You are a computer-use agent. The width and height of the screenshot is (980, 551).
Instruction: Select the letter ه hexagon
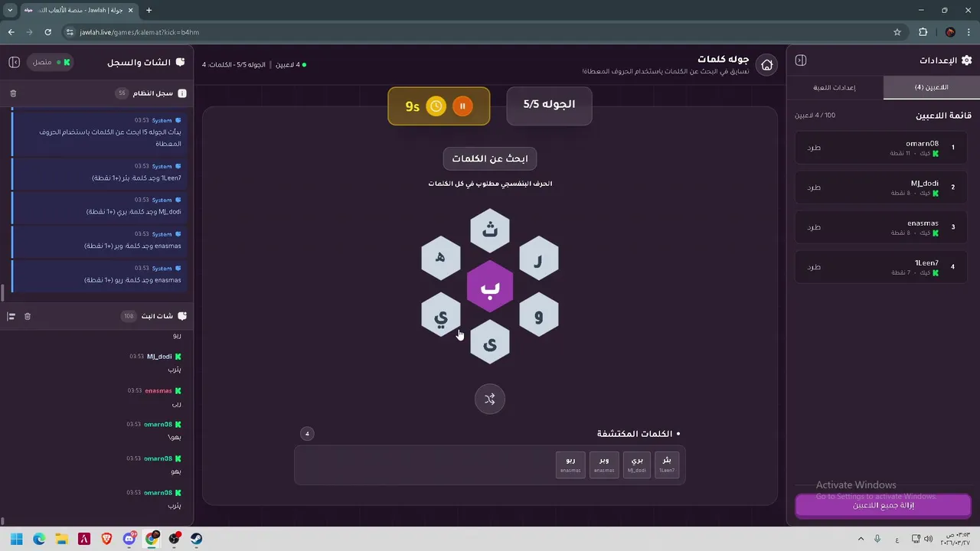[x=441, y=259]
